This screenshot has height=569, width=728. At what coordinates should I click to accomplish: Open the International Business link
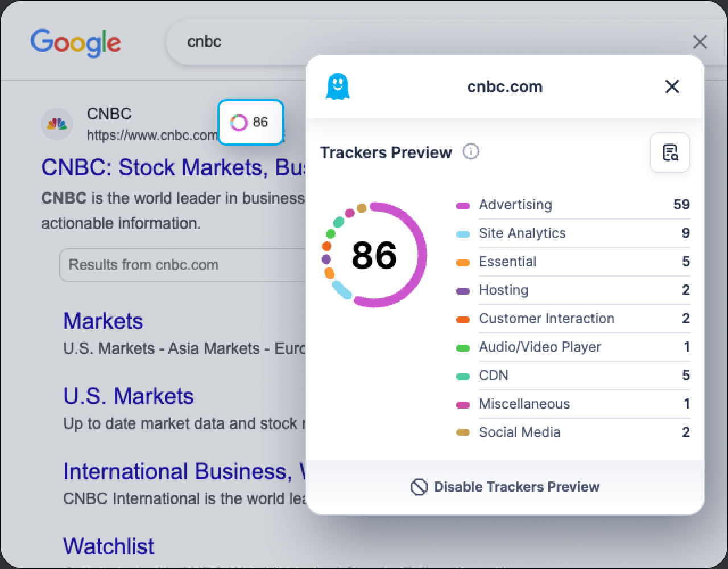[182, 471]
